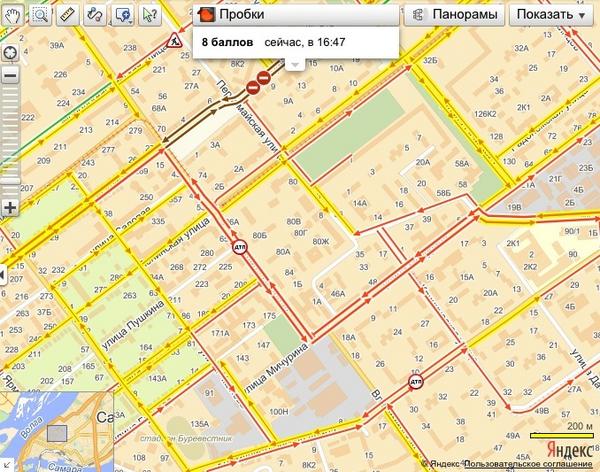The height and width of the screenshot is (472, 600).
Task: Select the add placemark tool
Action: click(122, 15)
